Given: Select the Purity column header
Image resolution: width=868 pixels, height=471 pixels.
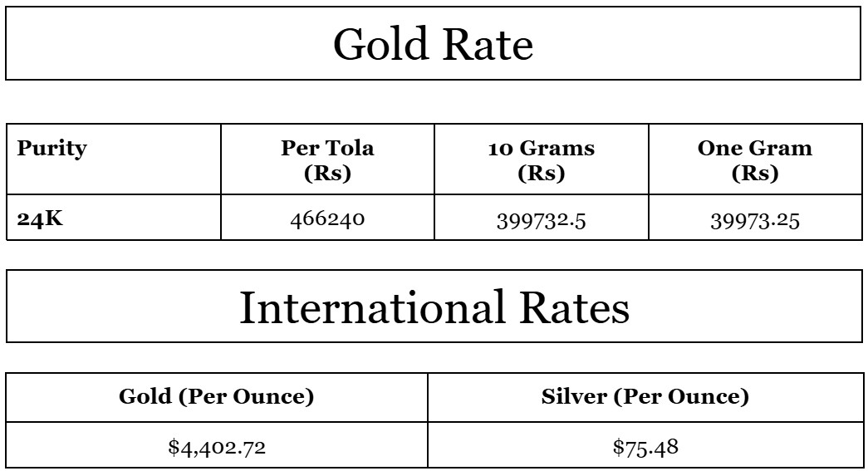Looking at the screenshot, I should point(51,148).
